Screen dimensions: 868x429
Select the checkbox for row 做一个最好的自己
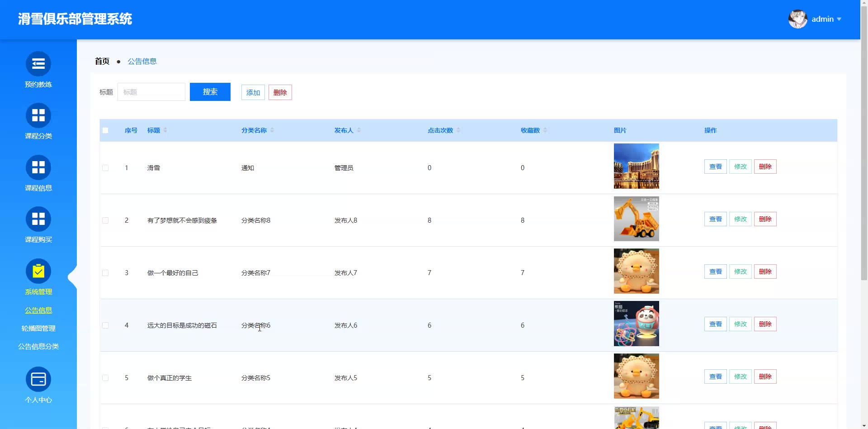click(x=105, y=273)
